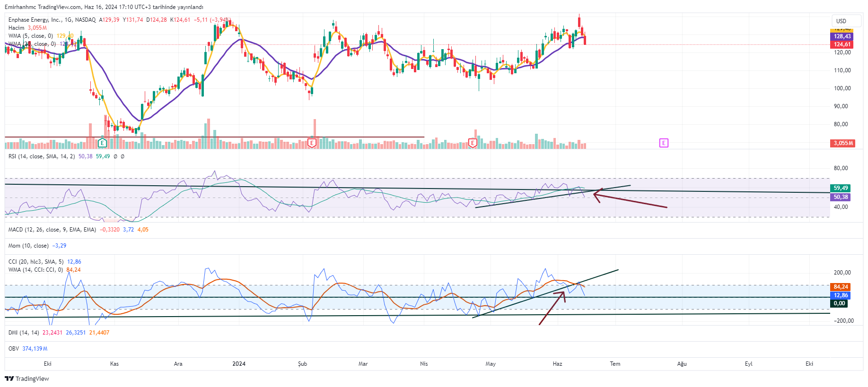Viewport: 868px width, 387px height.
Task: Click the blue 12,86 CCI axis label
Action: tap(841, 295)
